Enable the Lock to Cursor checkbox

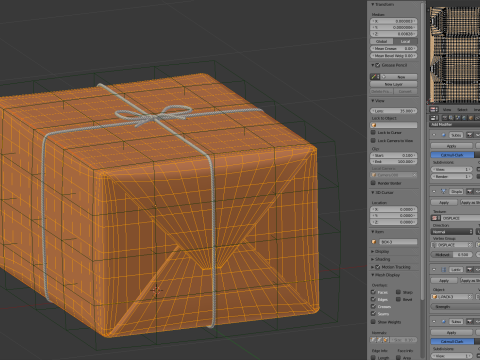click(373, 132)
